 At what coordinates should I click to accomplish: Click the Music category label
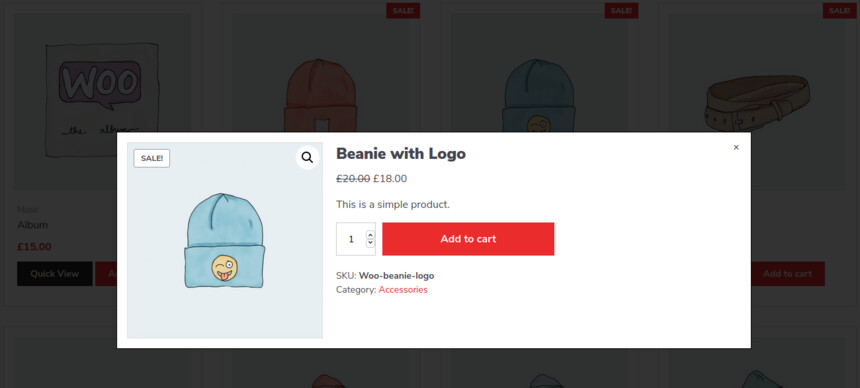click(x=27, y=210)
